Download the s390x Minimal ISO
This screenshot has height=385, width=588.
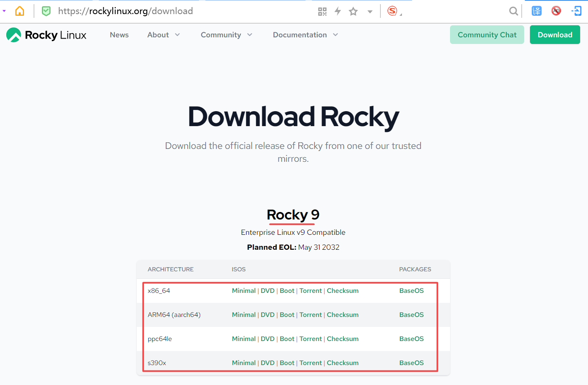[244, 363]
